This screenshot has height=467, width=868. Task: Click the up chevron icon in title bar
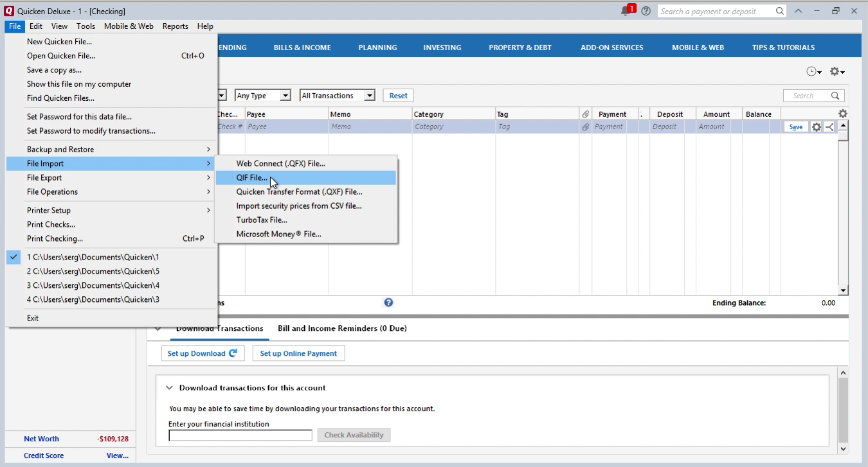click(x=798, y=11)
